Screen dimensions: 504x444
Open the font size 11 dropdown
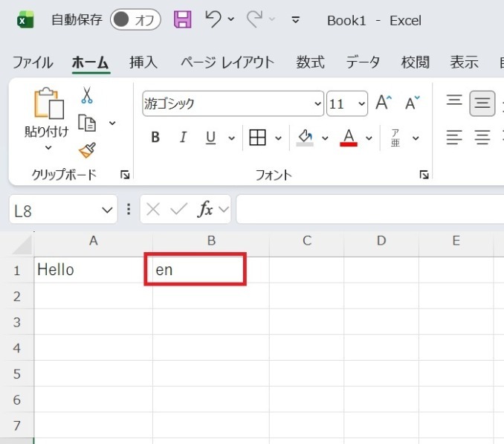pyautogui.click(x=361, y=103)
